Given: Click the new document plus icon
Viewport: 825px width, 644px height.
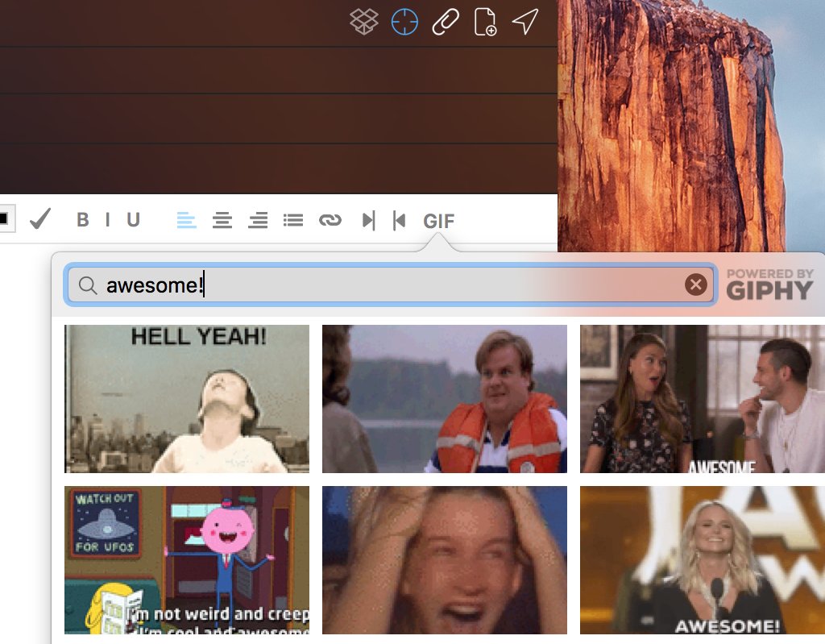Looking at the screenshot, I should tap(485, 22).
